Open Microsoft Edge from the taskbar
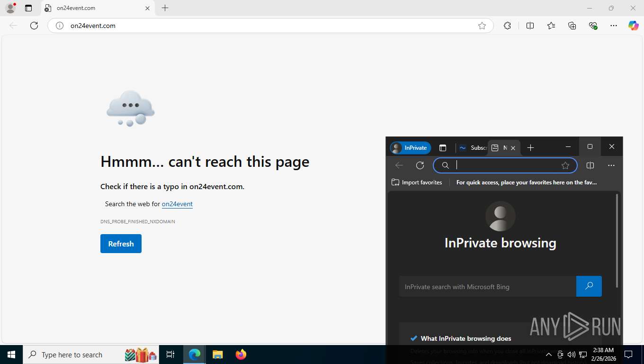 (x=195, y=355)
